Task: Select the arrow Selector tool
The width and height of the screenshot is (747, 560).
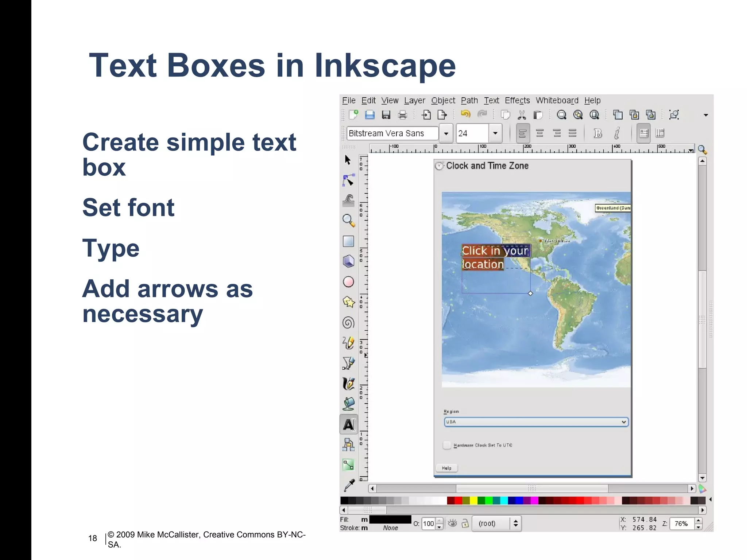Action: [x=348, y=160]
